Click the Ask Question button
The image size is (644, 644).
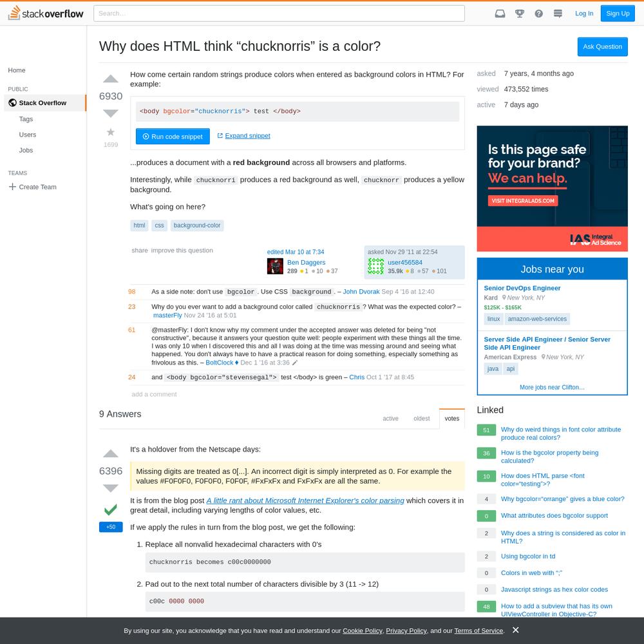(x=603, y=47)
